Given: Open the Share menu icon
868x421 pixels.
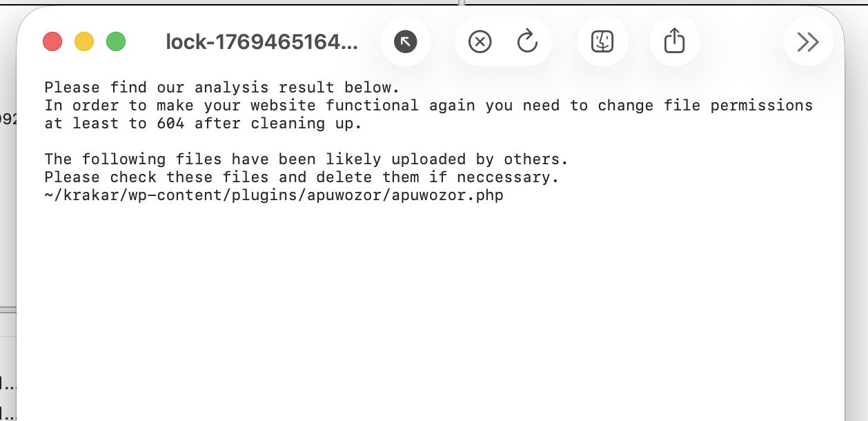Looking at the screenshot, I should tap(674, 42).
